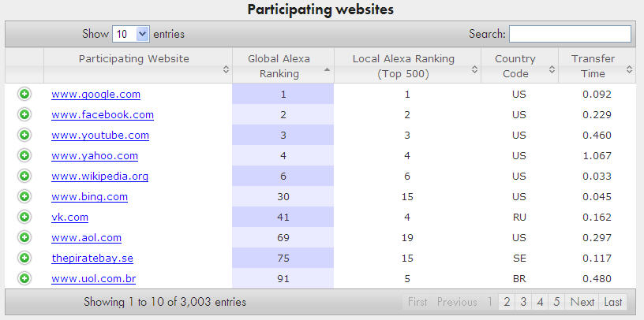The height and width of the screenshot is (320, 644).
Task: Go to the Last page
Action: [613, 302]
